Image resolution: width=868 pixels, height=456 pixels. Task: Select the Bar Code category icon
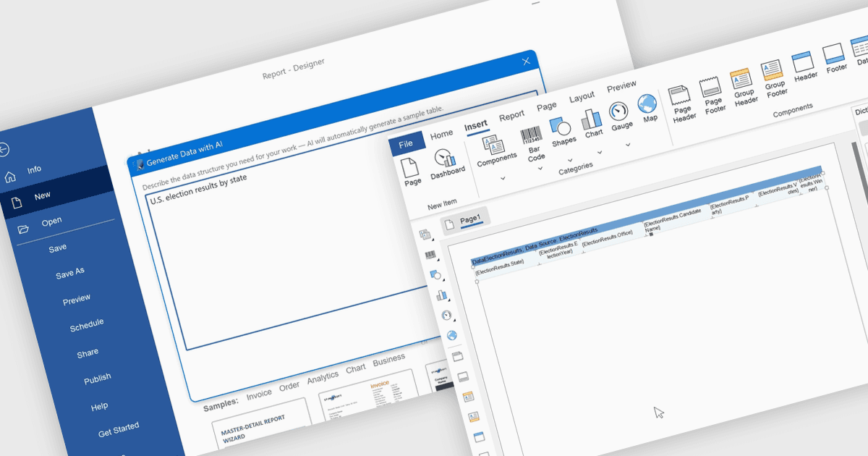[530, 135]
